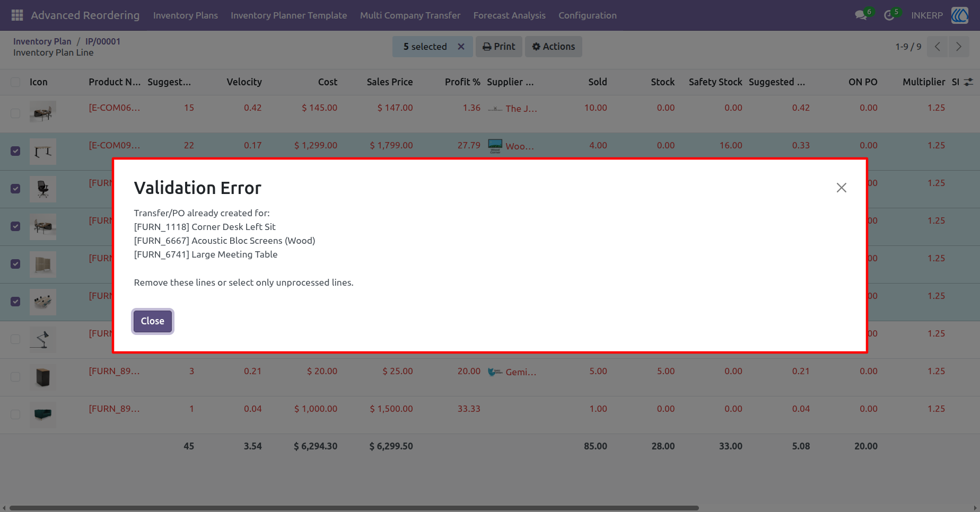Viewport: 980px width, 512px height.
Task: Click the horizontal scrollbar at the bottom
Action: tap(354, 508)
